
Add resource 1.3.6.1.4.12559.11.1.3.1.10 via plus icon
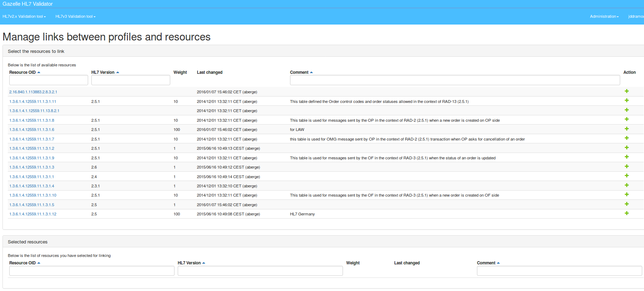tap(627, 194)
